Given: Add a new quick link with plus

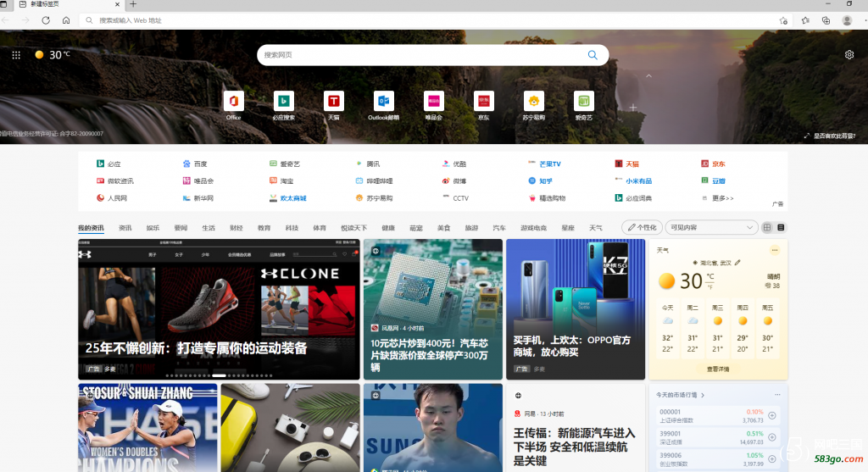Looking at the screenshot, I should click(632, 108).
